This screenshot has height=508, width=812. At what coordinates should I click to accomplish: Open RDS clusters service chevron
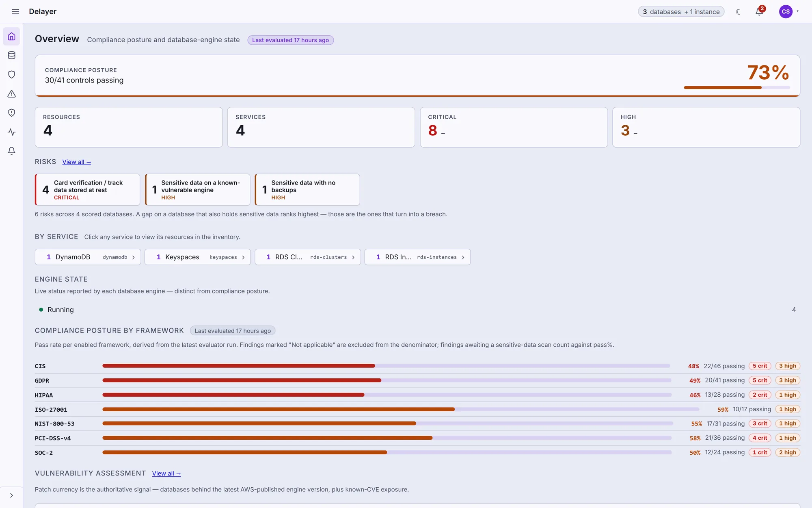[x=353, y=257]
